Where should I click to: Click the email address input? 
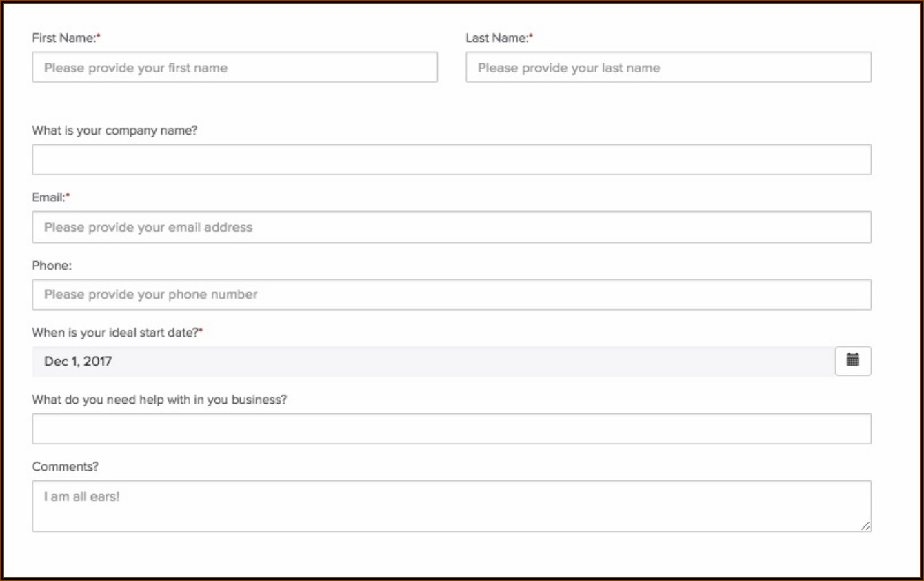pyautogui.click(x=452, y=227)
